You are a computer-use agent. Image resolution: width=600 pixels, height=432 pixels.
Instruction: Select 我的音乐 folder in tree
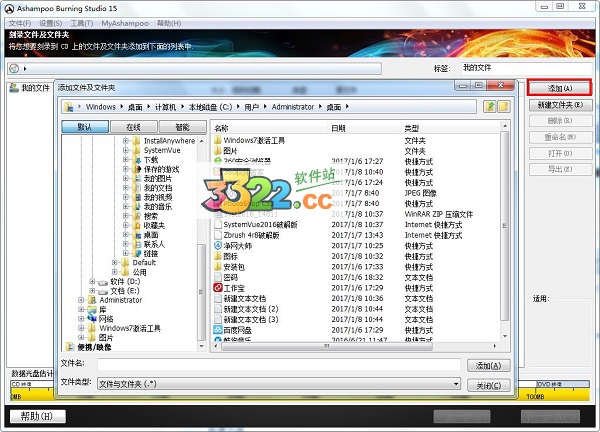coord(152,206)
